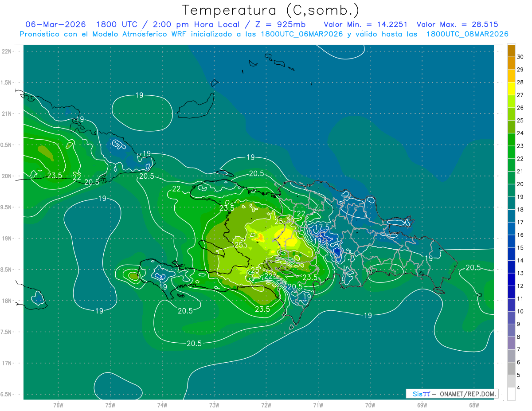Choose the legend swatch between 16 and 17

(511, 229)
